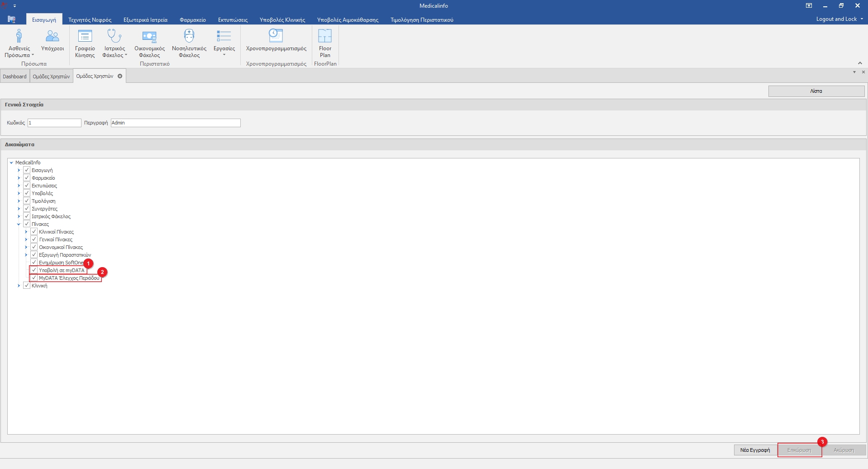Image resolution: width=868 pixels, height=469 pixels.
Task: Expand Οικονομικοί Πίνακες tree node
Action: [x=26, y=247]
